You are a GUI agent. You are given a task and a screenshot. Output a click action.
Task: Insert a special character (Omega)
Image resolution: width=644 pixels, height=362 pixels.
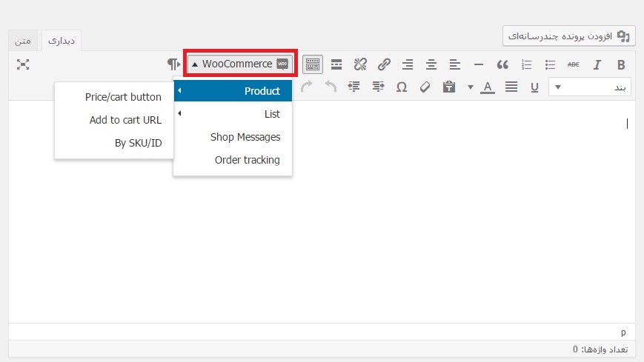[x=401, y=87]
